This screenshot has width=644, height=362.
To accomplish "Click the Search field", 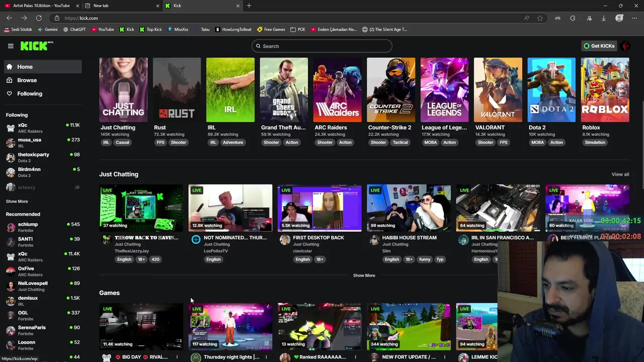I will pos(322,46).
